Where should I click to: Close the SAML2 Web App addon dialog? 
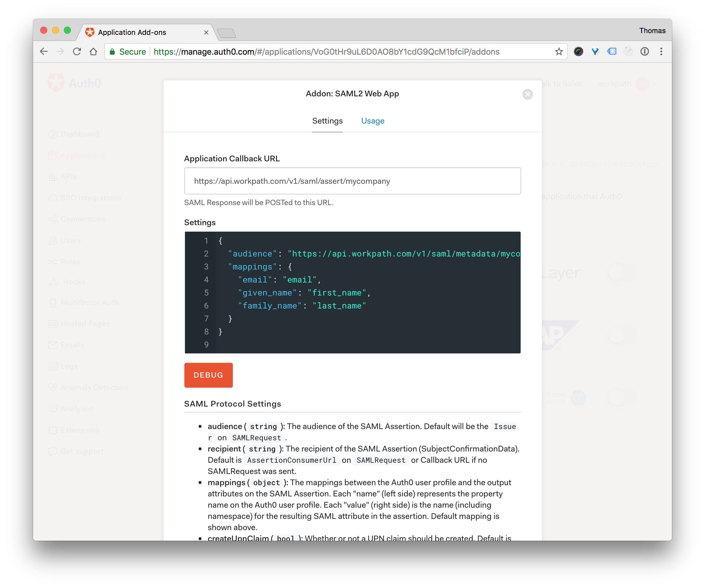pos(527,94)
